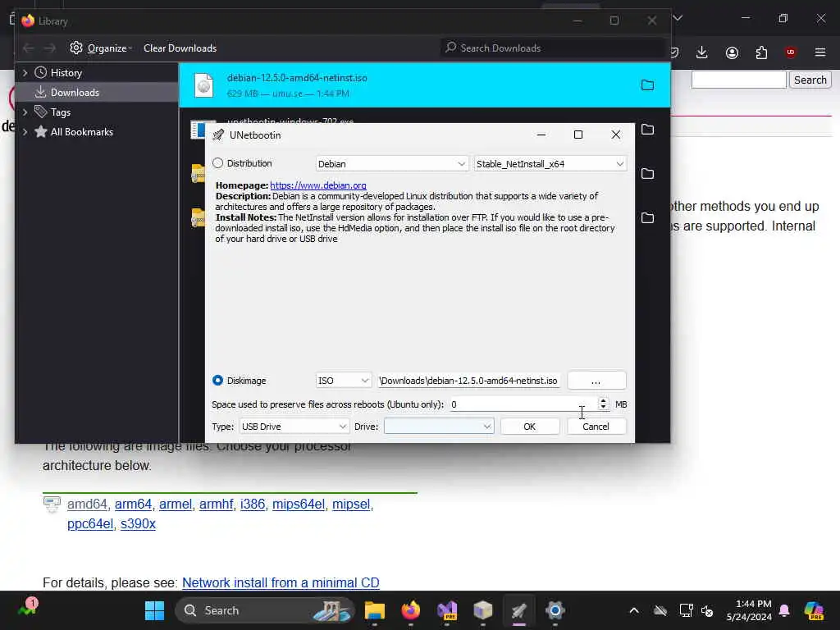Viewport: 840px width, 630px height.
Task: Click the persistence space spinner arrows
Action: tap(603, 404)
